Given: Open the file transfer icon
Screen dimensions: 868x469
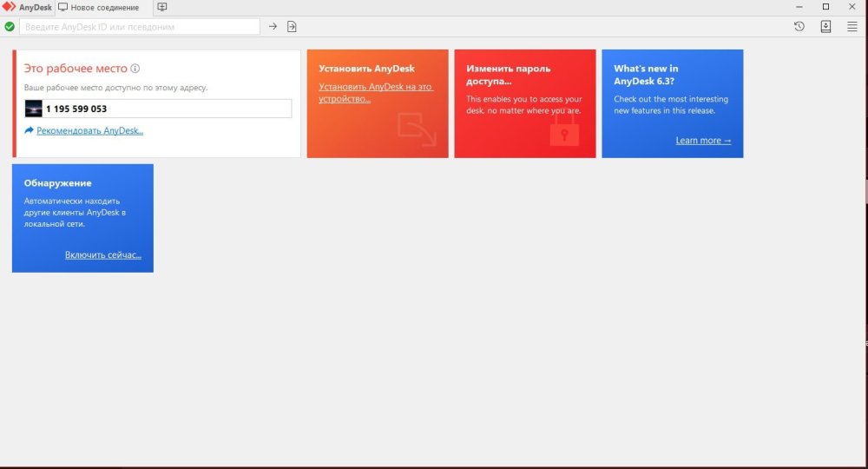Looking at the screenshot, I should (x=292, y=27).
